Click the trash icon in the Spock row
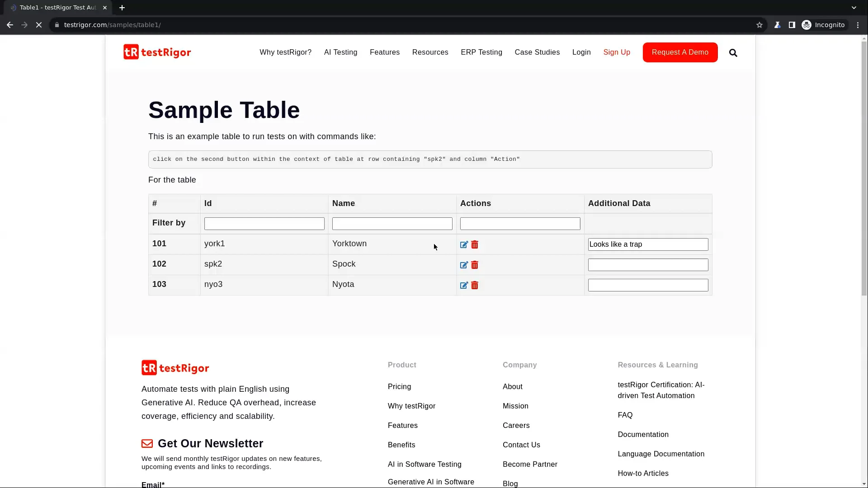868x488 pixels. click(474, 265)
